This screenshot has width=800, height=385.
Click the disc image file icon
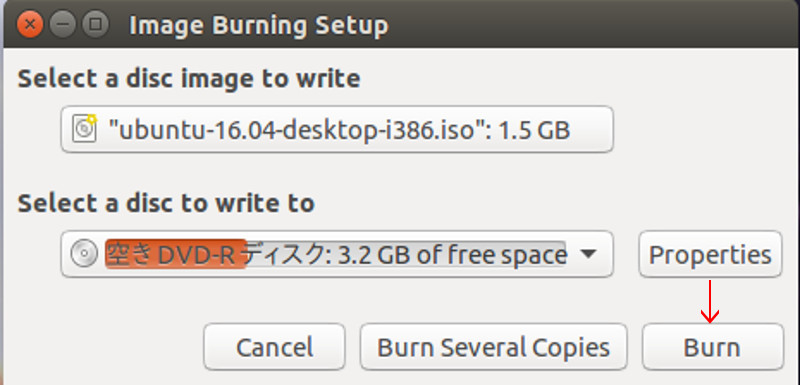coord(84,129)
